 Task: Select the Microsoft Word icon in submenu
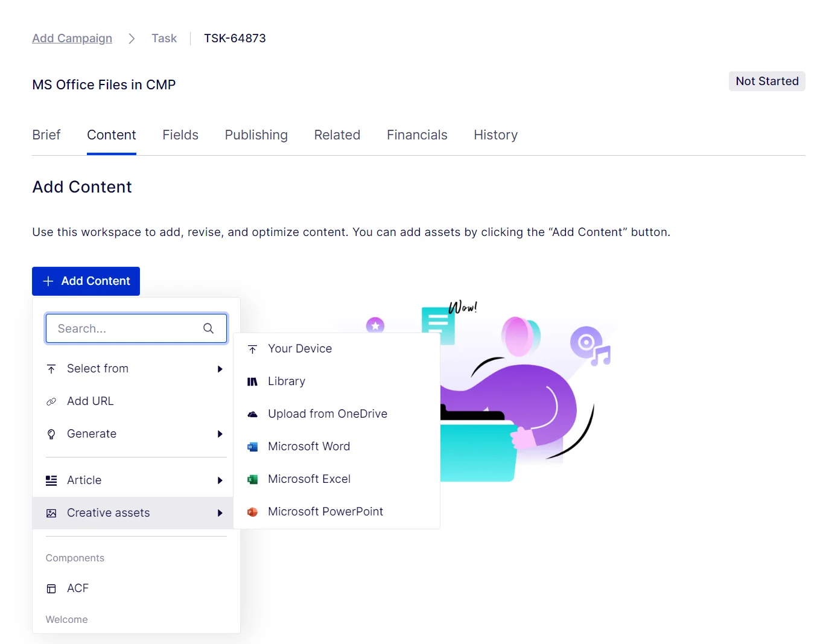(253, 447)
